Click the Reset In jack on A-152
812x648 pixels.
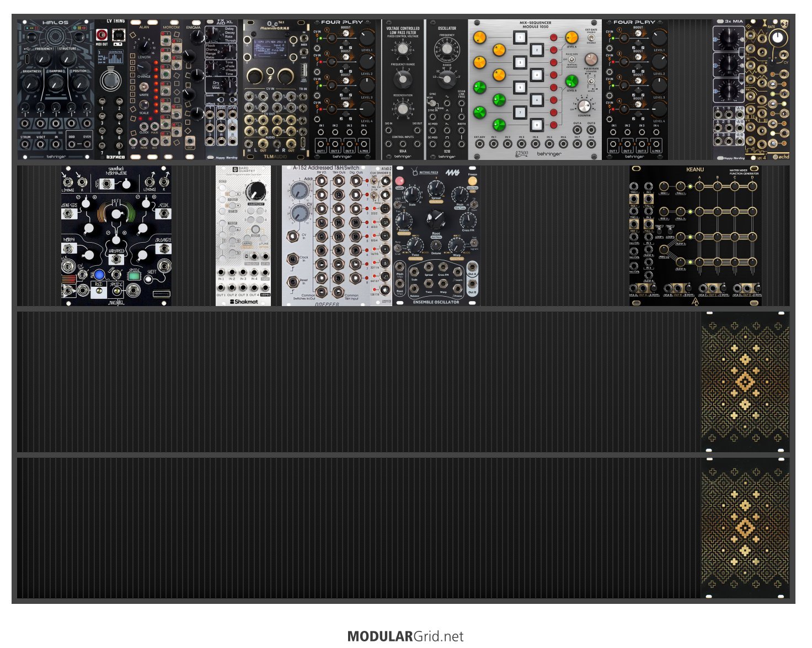[x=292, y=282]
